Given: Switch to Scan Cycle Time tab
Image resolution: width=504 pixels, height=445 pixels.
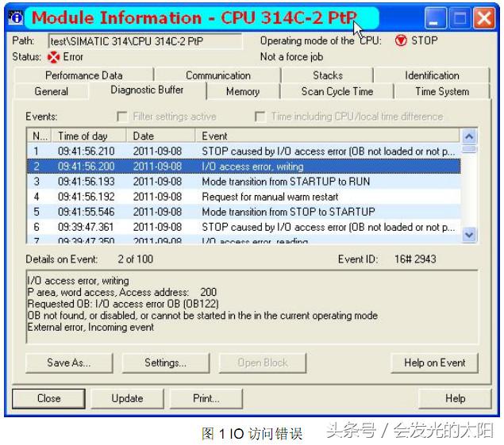Looking at the screenshot, I should 337,91.
